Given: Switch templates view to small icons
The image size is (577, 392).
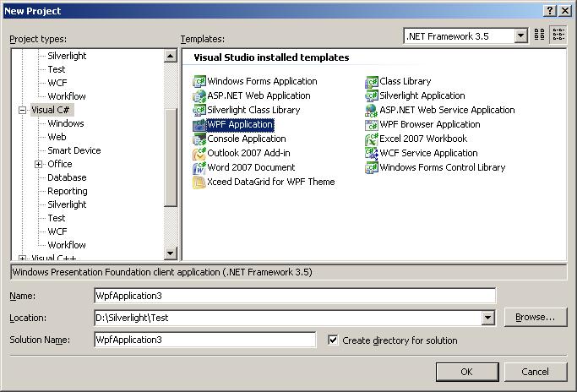Looking at the screenshot, I should [x=558, y=35].
